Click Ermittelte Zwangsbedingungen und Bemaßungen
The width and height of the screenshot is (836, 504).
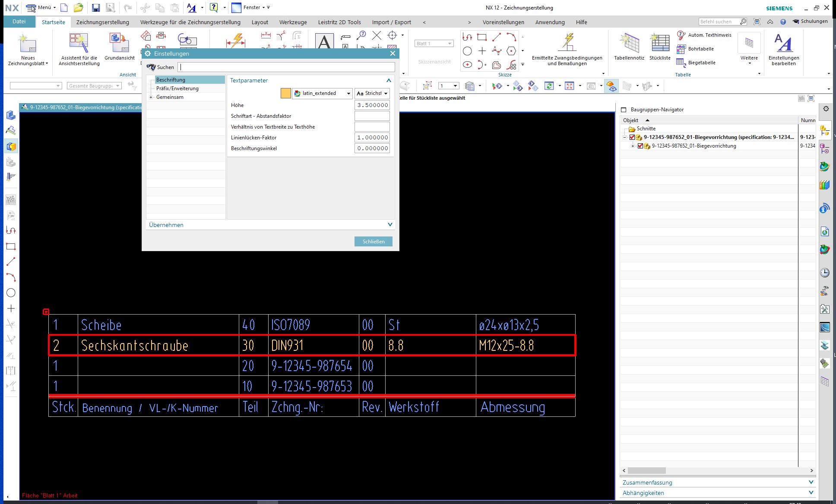[x=567, y=49]
